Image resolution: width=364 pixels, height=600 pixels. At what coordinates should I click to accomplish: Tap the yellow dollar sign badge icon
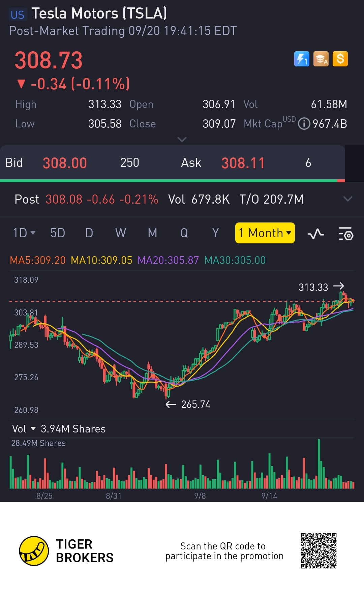[340, 59]
